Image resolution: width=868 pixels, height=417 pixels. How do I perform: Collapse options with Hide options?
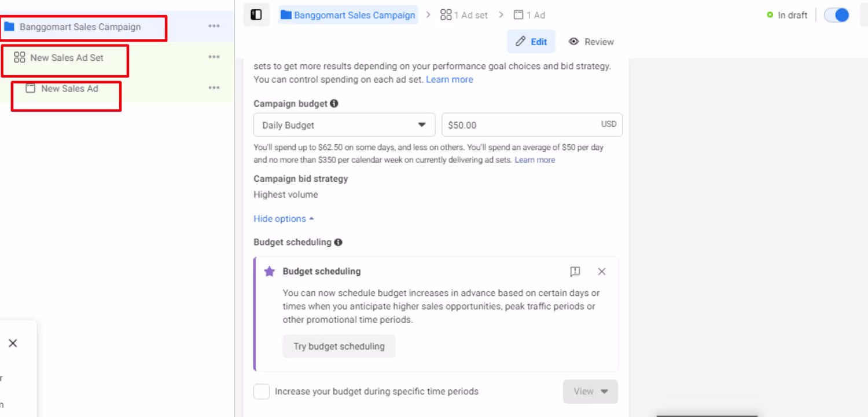click(x=284, y=219)
